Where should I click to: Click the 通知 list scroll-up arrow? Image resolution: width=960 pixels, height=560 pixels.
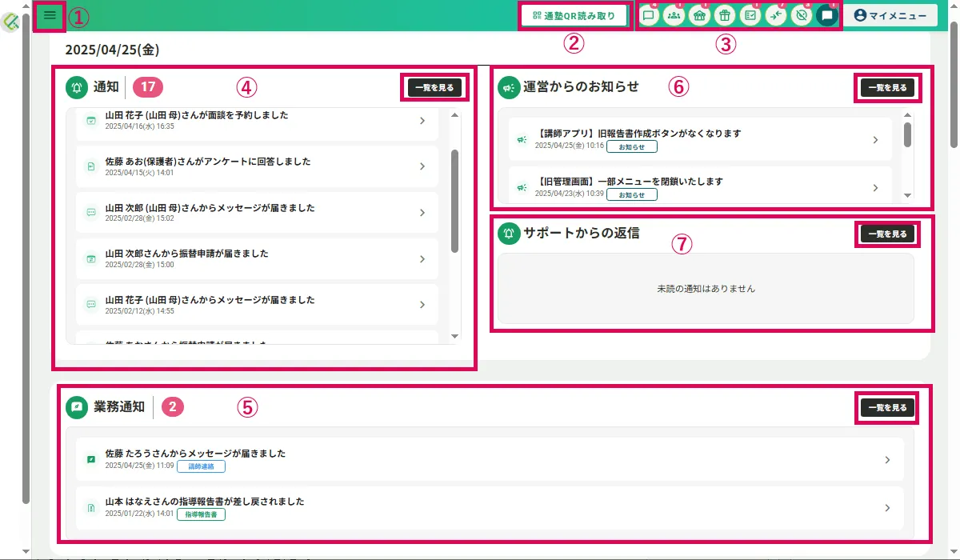[x=455, y=115]
